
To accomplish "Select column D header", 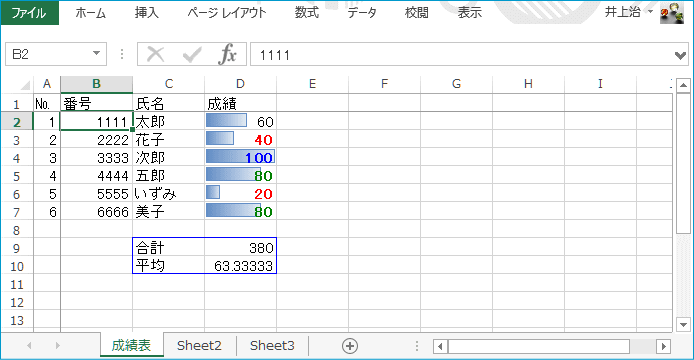I will coord(240,84).
